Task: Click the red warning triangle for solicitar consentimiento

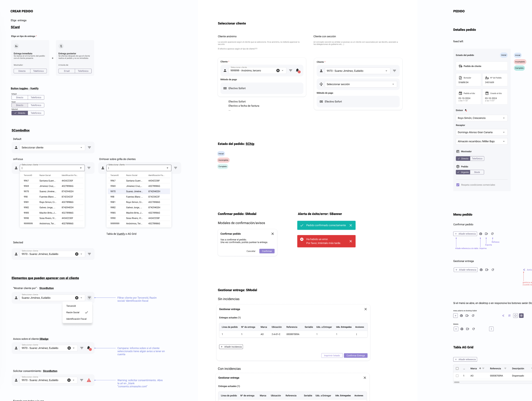Action: (x=89, y=380)
